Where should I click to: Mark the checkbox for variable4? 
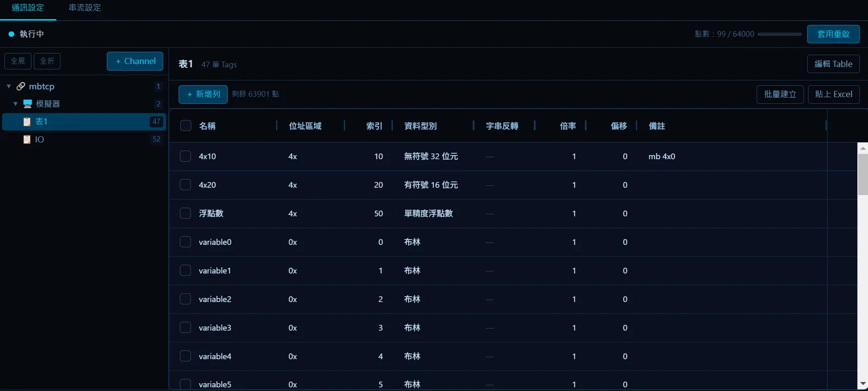click(x=186, y=356)
